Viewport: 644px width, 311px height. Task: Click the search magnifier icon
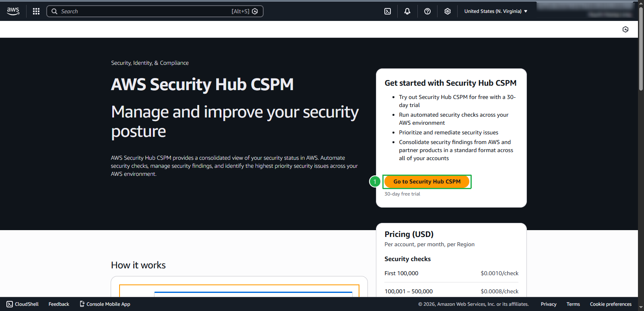pyautogui.click(x=54, y=11)
